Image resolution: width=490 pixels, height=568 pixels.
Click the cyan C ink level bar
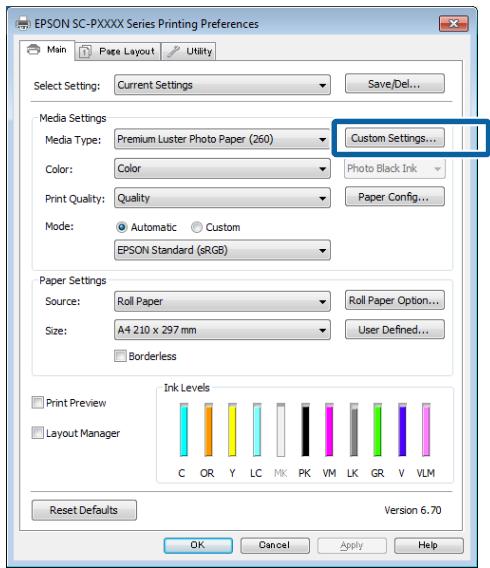pyautogui.click(x=184, y=430)
